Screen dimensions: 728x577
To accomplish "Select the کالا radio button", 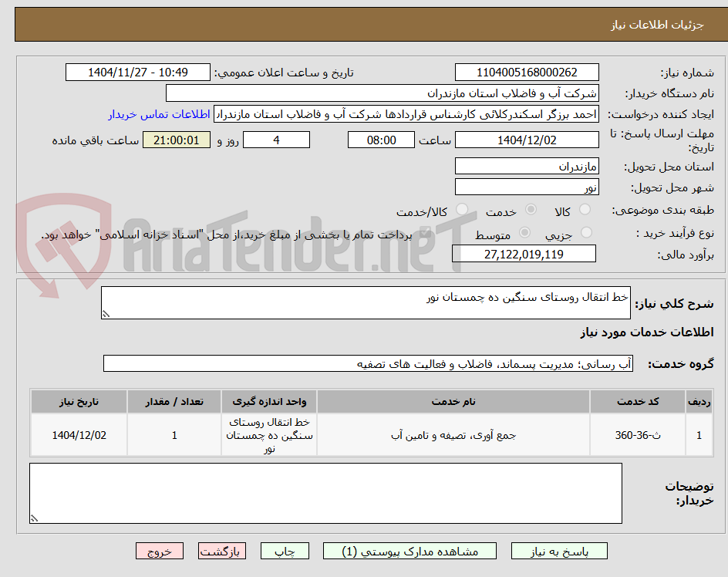I will click(585, 210).
